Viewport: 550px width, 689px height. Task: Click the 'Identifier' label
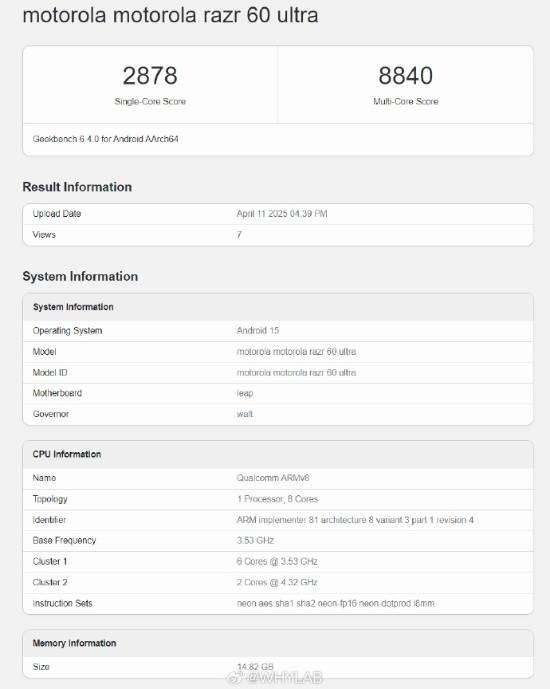[49, 520]
